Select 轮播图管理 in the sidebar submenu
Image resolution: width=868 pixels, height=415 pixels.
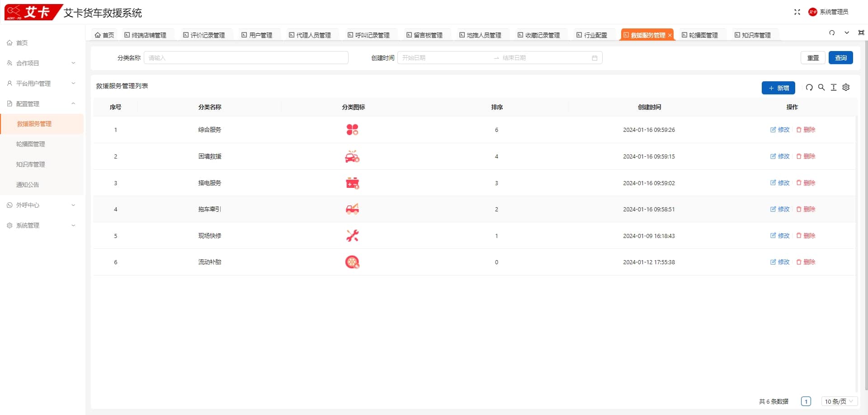click(42, 144)
